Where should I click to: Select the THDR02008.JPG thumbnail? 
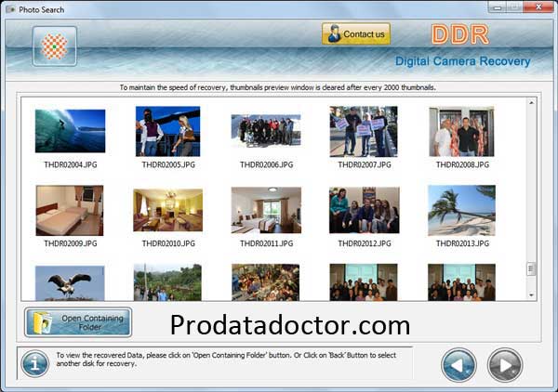(x=461, y=132)
